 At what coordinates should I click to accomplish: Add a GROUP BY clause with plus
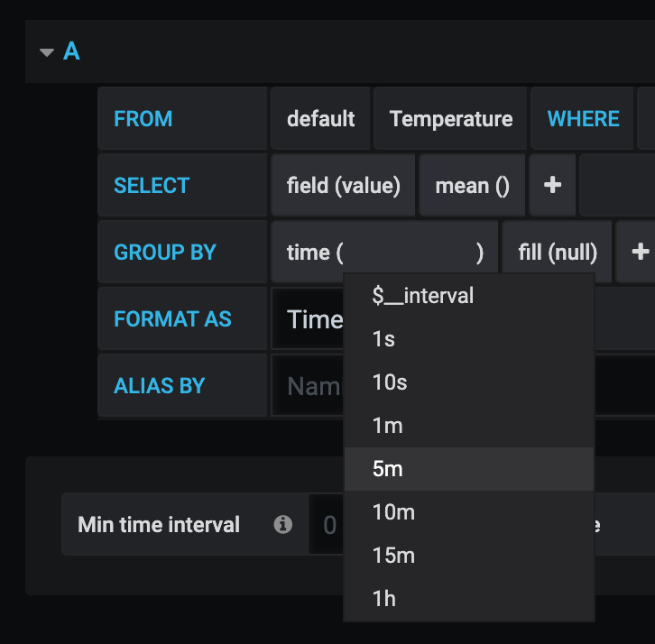coord(641,253)
